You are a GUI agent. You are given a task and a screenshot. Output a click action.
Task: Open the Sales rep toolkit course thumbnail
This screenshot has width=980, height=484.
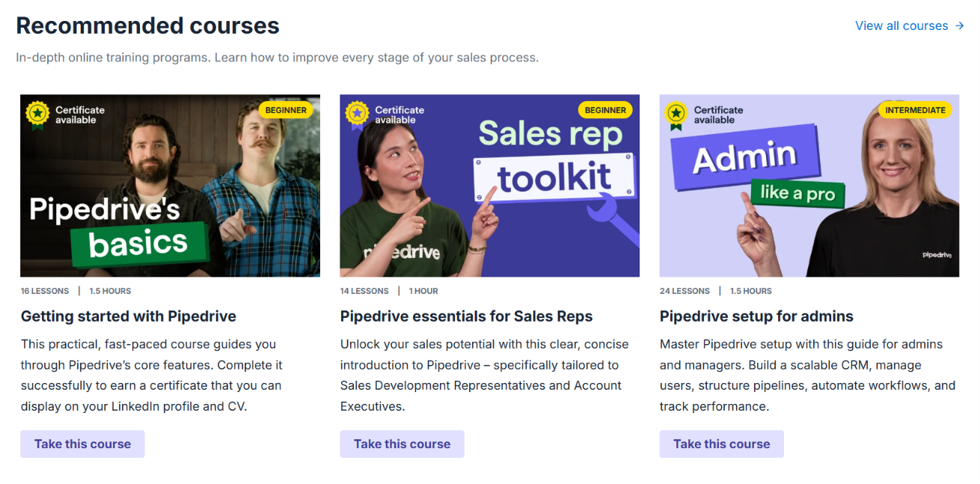tap(489, 186)
